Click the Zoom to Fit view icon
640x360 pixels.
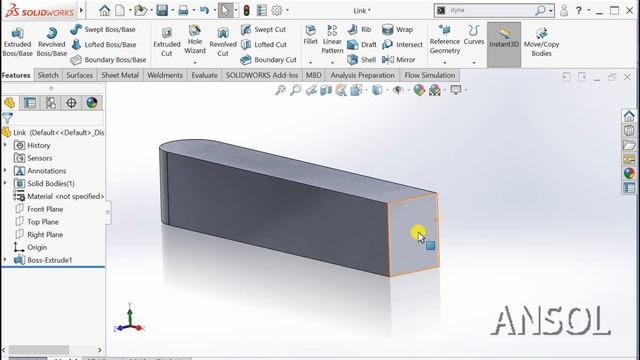click(x=280, y=90)
